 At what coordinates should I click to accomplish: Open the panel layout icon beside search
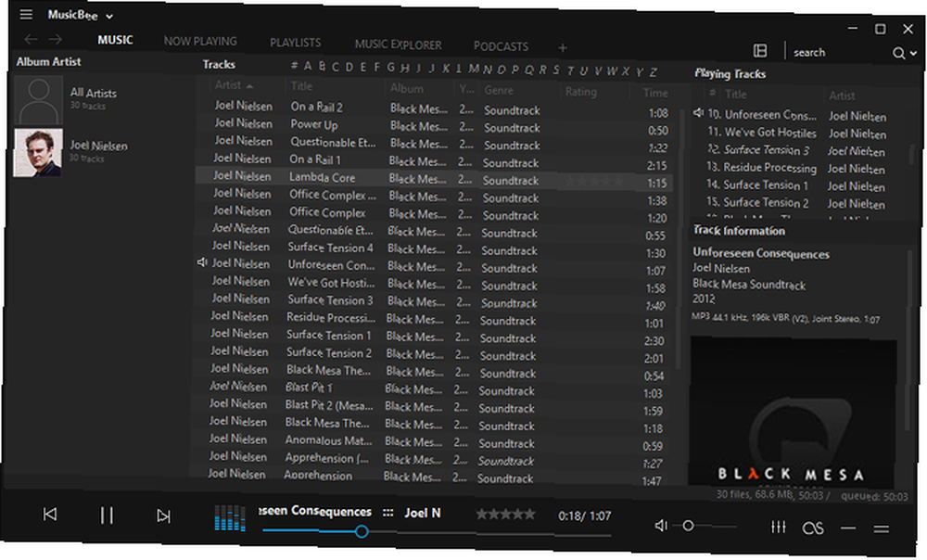[760, 51]
